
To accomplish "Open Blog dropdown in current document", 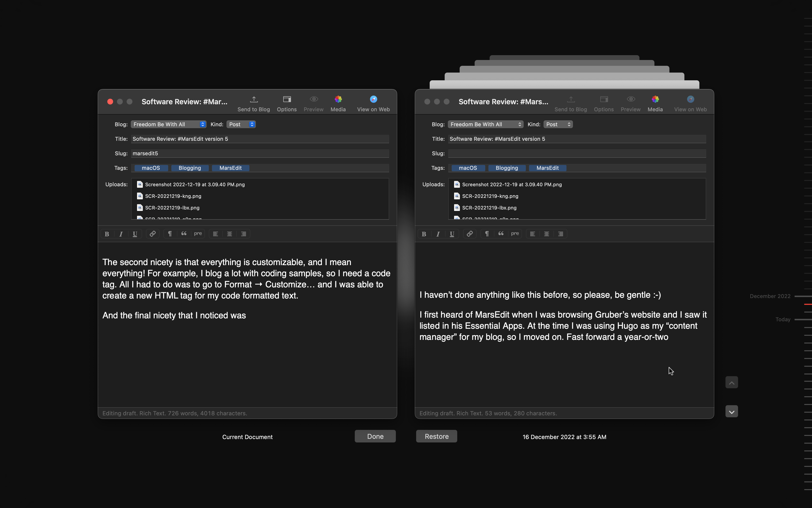I will click(168, 124).
